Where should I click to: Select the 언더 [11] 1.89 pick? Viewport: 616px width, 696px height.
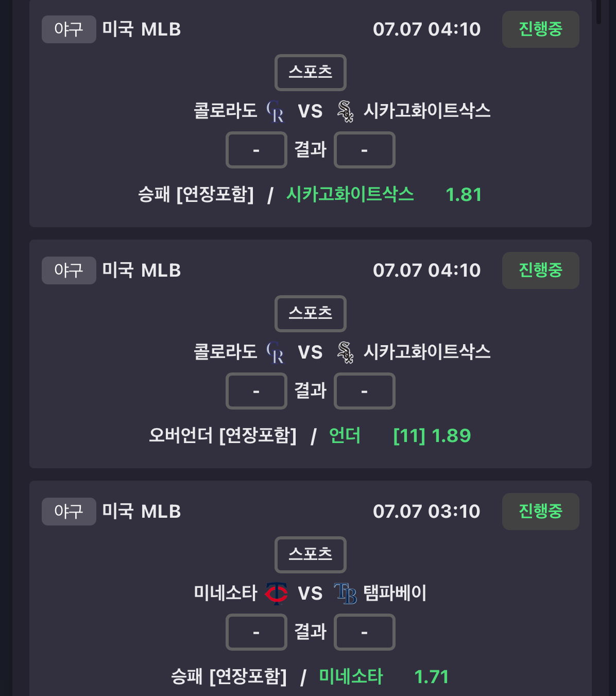pyautogui.click(x=400, y=436)
